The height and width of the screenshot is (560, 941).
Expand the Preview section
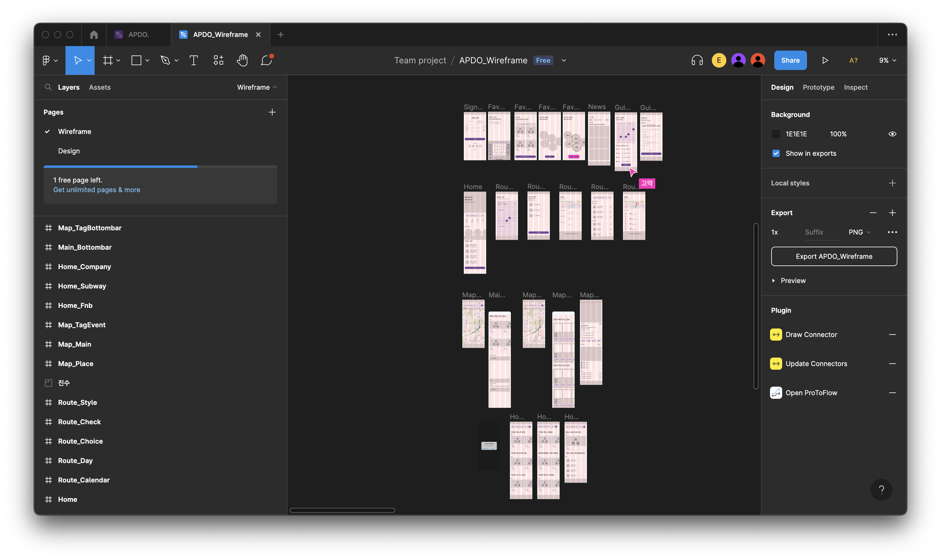coord(774,281)
